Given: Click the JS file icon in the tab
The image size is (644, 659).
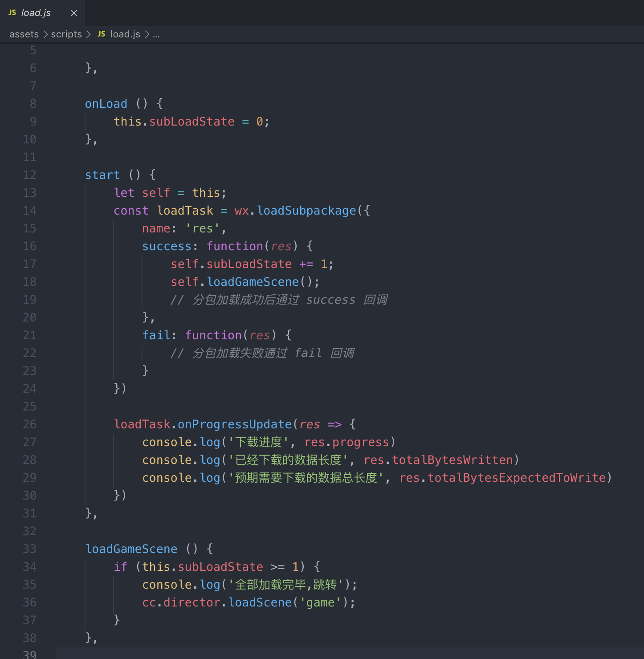Looking at the screenshot, I should pos(12,13).
